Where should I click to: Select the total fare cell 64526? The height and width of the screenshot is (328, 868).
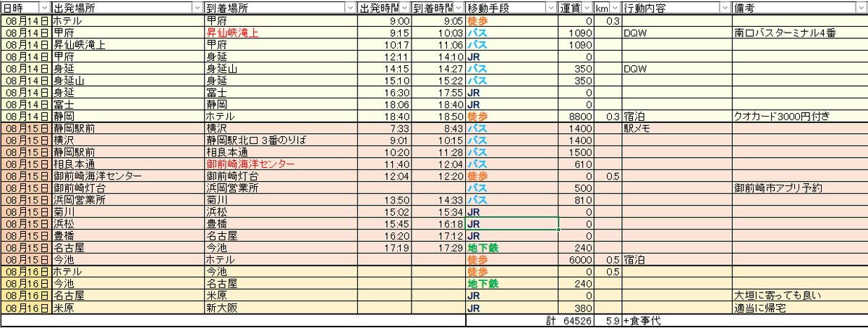click(576, 320)
